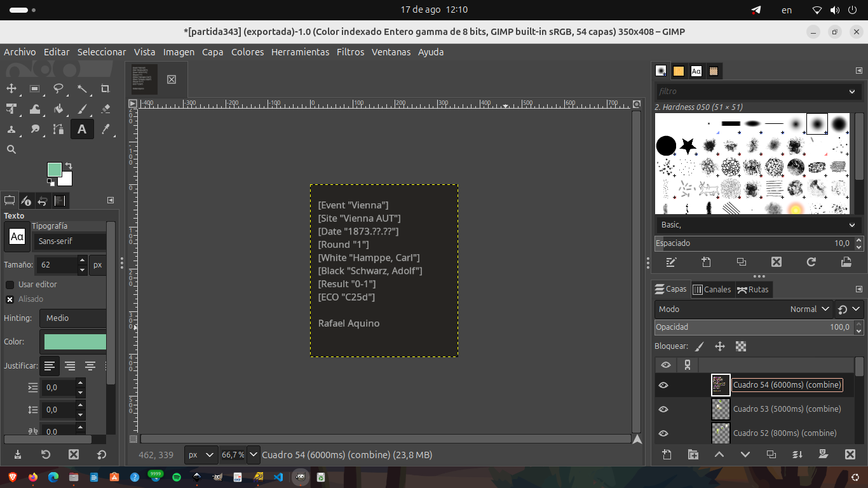The height and width of the screenshot is (488, 868).
Task: Open the Archivo menu
Action: coord(20,52)
